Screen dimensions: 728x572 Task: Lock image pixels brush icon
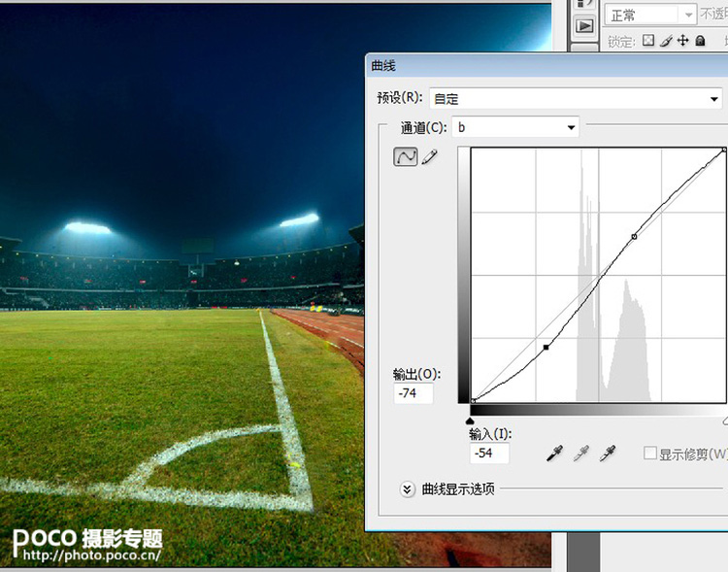(x=666, y=41)
